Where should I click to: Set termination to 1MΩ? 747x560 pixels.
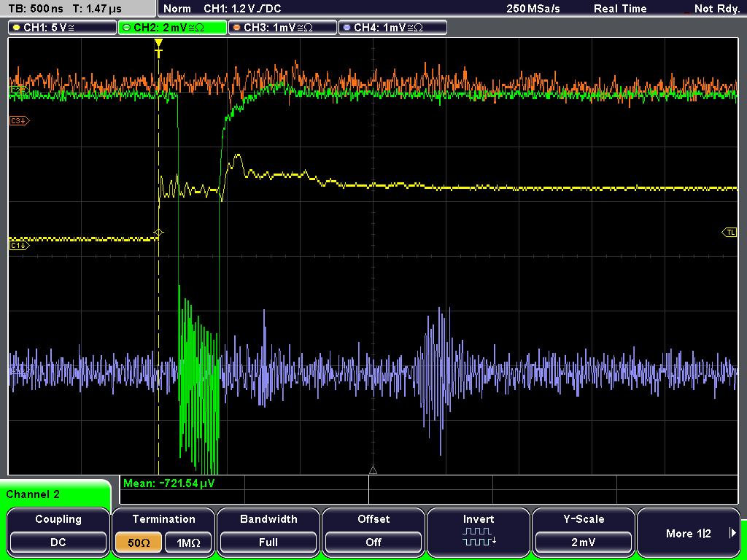(x=188, y=542)
